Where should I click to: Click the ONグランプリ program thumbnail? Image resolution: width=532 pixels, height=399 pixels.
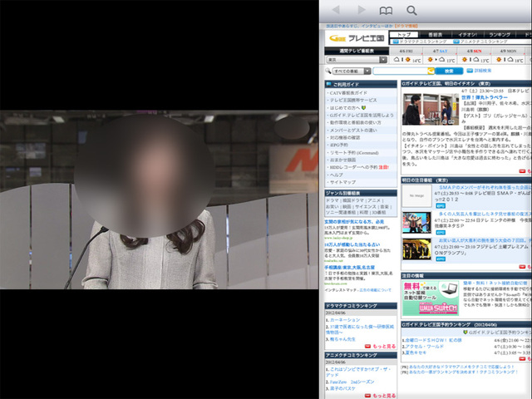(x=416, y=249)
